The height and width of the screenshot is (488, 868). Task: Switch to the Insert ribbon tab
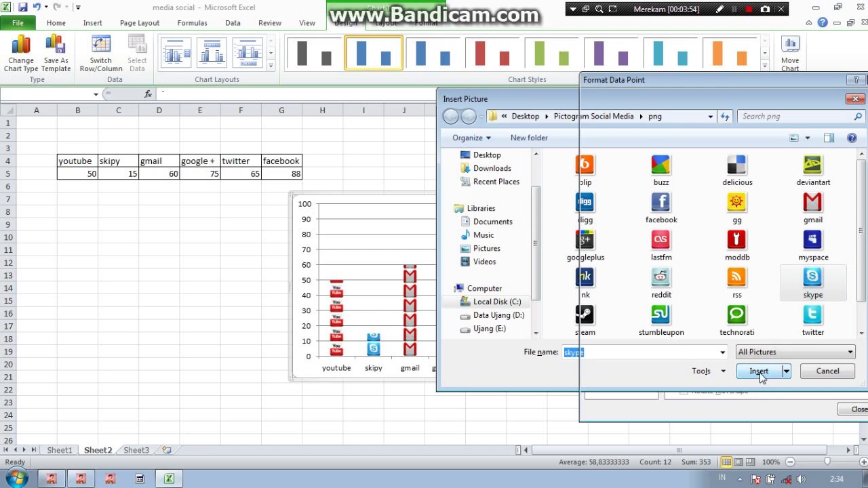[x=93, y=22]
